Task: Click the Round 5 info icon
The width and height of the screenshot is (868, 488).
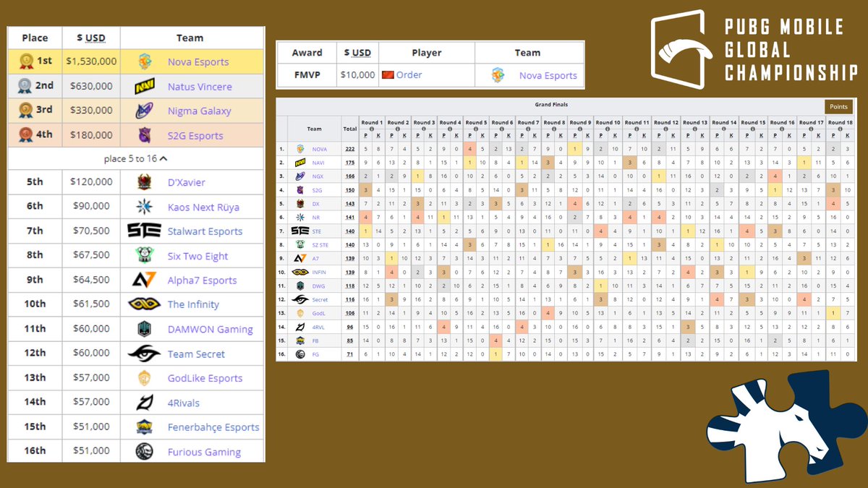Action: coord(476,129)
